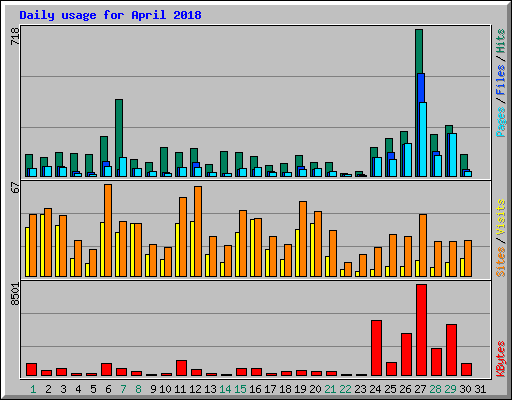
Task: Click the 8501 KBytes axis label
Action: tap(15, 294)
